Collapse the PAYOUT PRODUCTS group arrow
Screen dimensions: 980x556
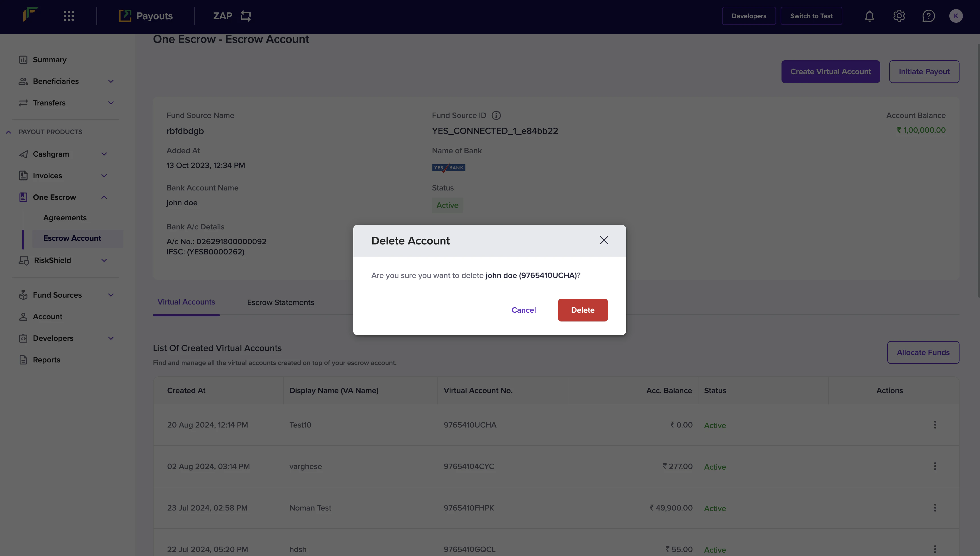click(x=9, y=132)
